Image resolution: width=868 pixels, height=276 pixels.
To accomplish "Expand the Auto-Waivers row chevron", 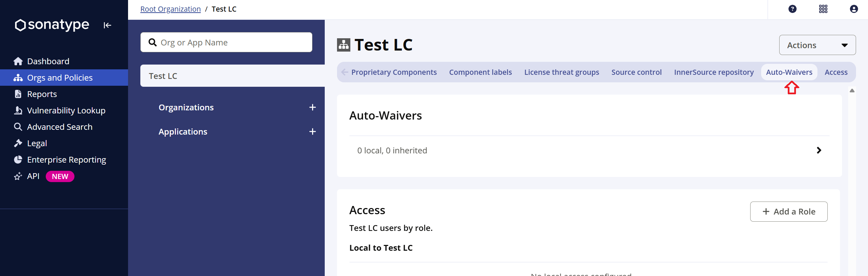I will click(819, 150).
